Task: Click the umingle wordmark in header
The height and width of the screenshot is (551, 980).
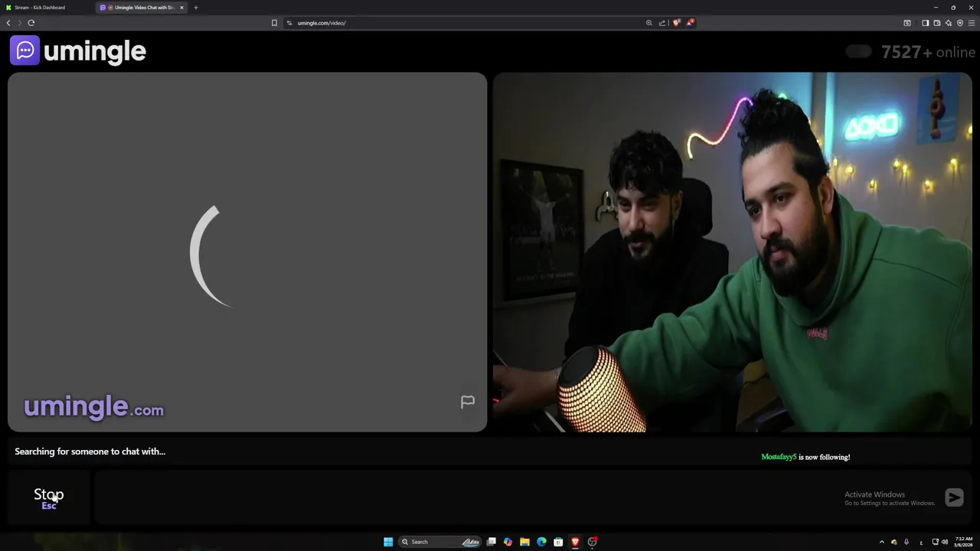Action: [x=95, y=51]
